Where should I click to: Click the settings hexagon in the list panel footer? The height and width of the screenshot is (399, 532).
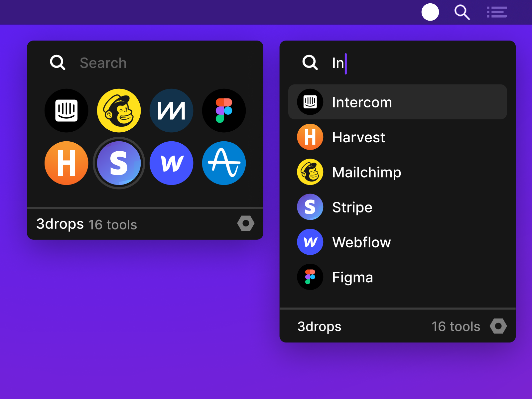coord(498,326)
